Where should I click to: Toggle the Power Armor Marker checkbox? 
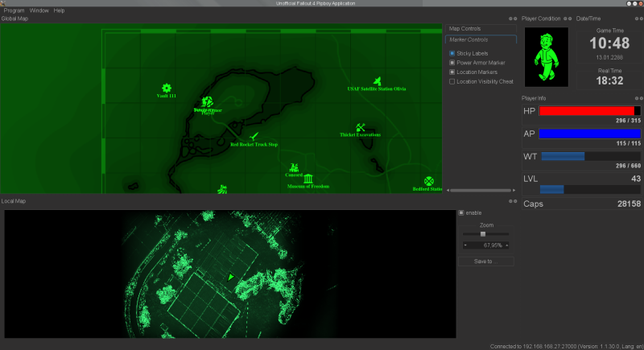(452, 63)
